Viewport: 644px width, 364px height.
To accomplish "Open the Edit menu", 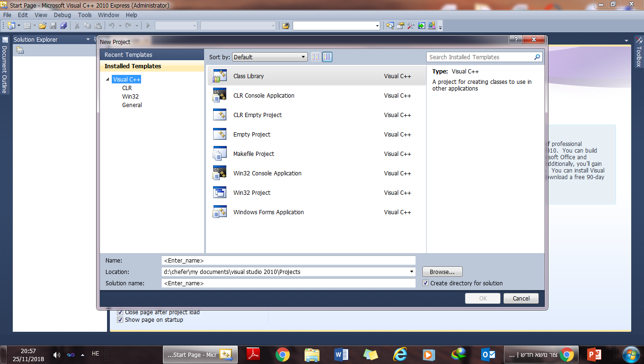I will 23,15.
